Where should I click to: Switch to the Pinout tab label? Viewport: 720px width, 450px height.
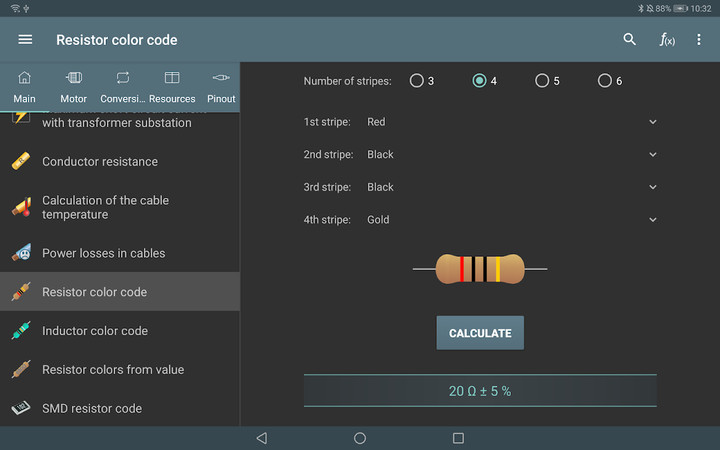[x=221, y=99]
